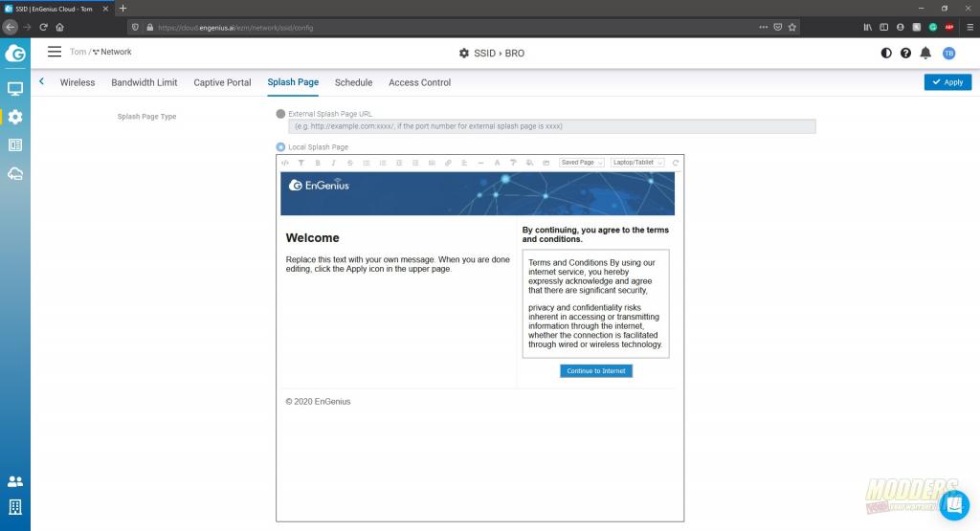Toggle the dark/light contrast theme icon
The height and width of the screenshot is (531, 980).
886,53
